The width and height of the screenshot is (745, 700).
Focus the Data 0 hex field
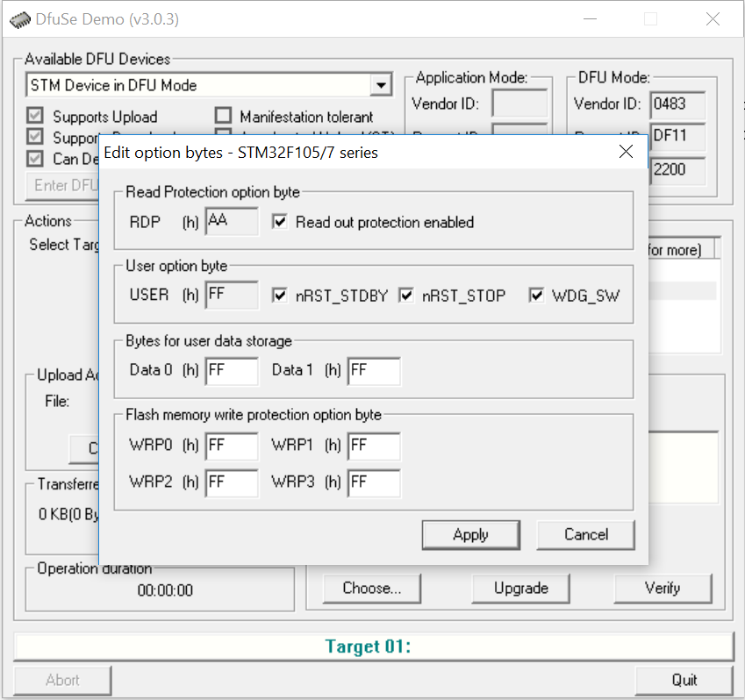232,371
